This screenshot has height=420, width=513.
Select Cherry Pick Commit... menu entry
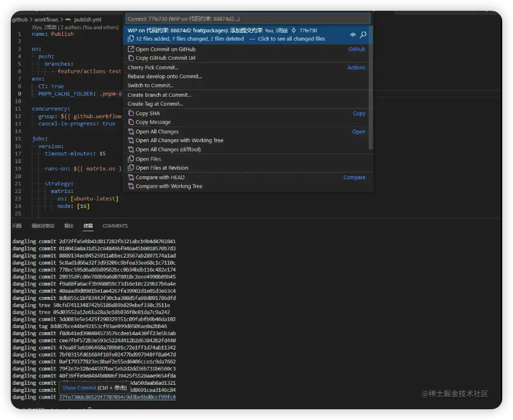(x=153, y=68)
